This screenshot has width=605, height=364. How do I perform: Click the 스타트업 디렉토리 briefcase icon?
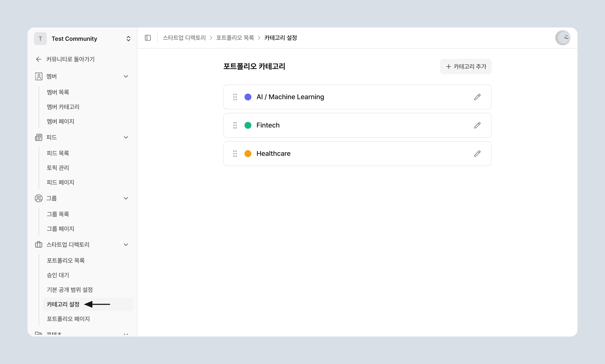point(38,244)
